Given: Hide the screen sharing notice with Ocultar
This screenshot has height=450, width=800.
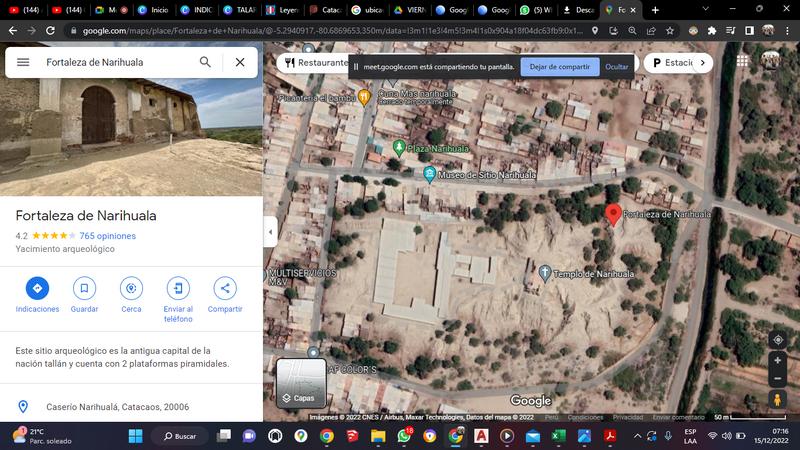Looking at the screenshot, I should [x=616, y=67].
